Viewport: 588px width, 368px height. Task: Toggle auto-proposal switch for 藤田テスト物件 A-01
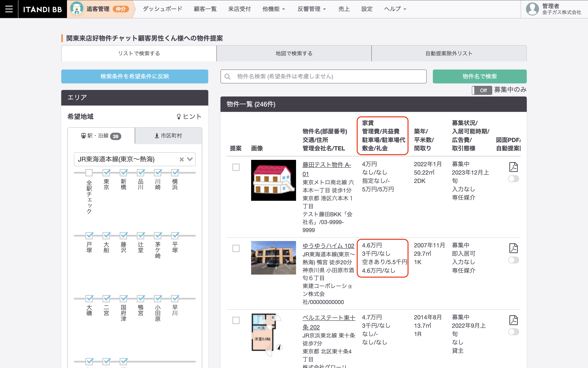point(513,179)
